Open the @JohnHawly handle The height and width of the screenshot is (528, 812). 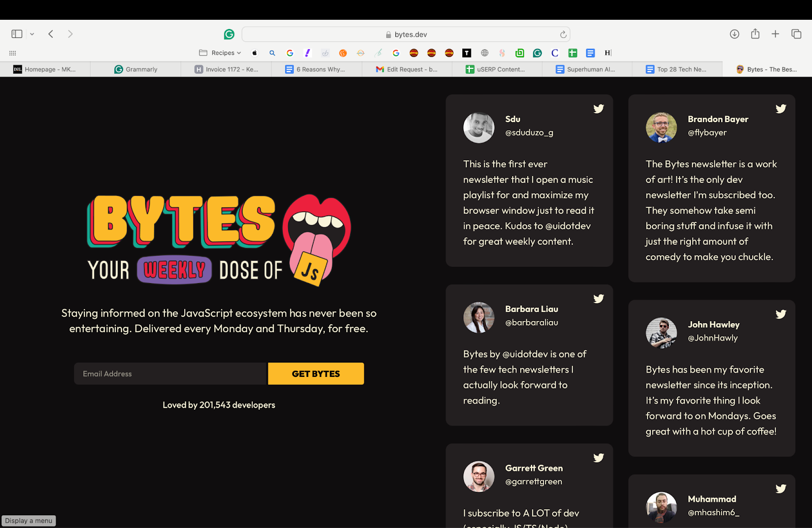[x=713, y=338]
